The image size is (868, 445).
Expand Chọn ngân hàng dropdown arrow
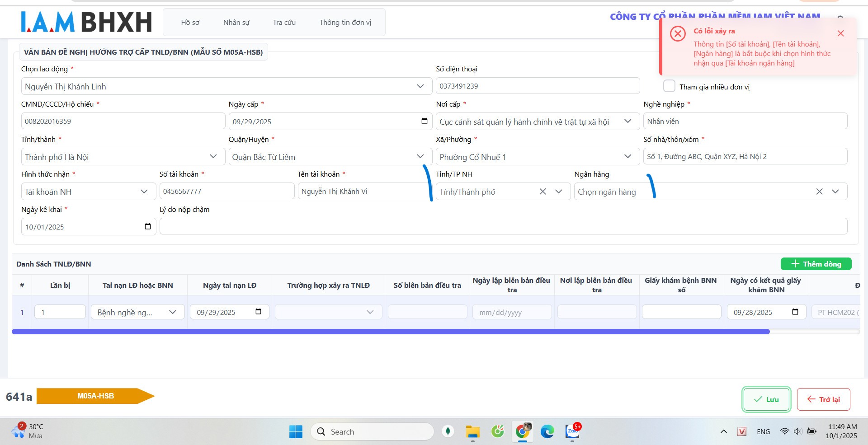pyautogui.click(x=835, y=192)
